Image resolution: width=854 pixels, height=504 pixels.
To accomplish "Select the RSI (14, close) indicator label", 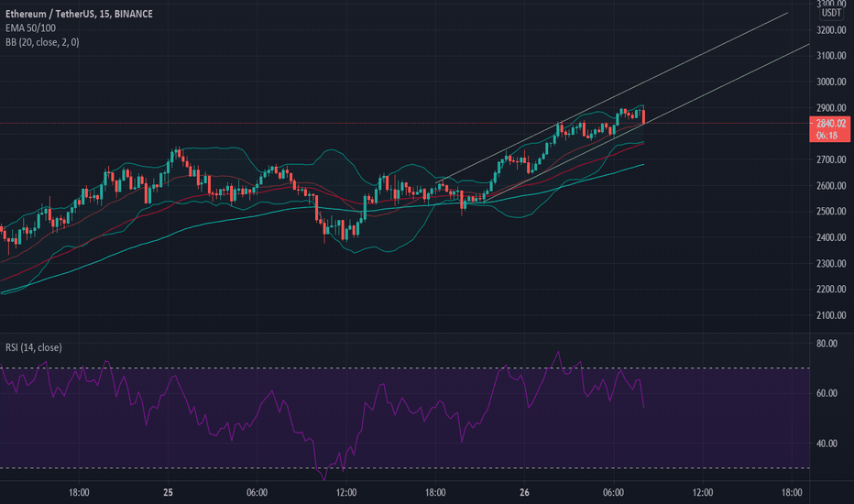I will click(x=34, y=347).
